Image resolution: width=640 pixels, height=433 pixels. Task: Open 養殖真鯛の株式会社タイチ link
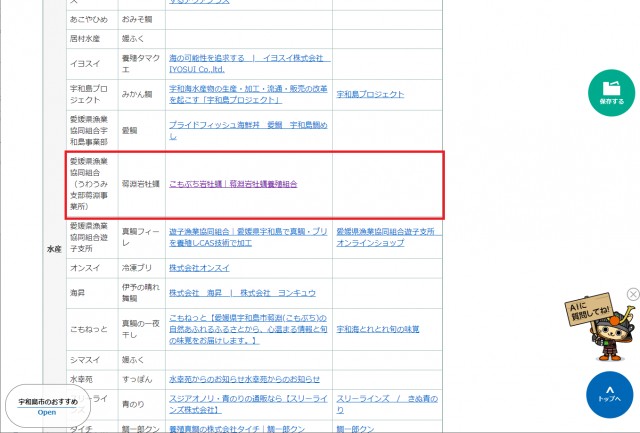pos(237,429)
